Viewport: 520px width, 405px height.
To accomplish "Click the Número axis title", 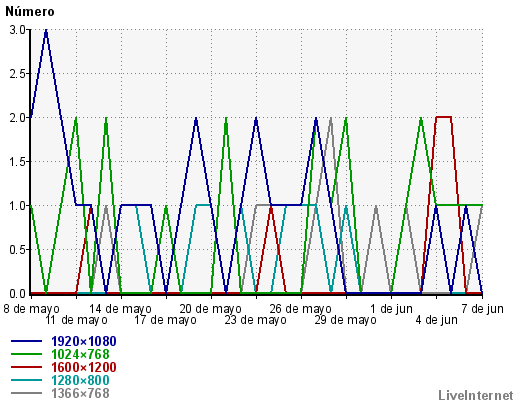I will coord(30,12).
